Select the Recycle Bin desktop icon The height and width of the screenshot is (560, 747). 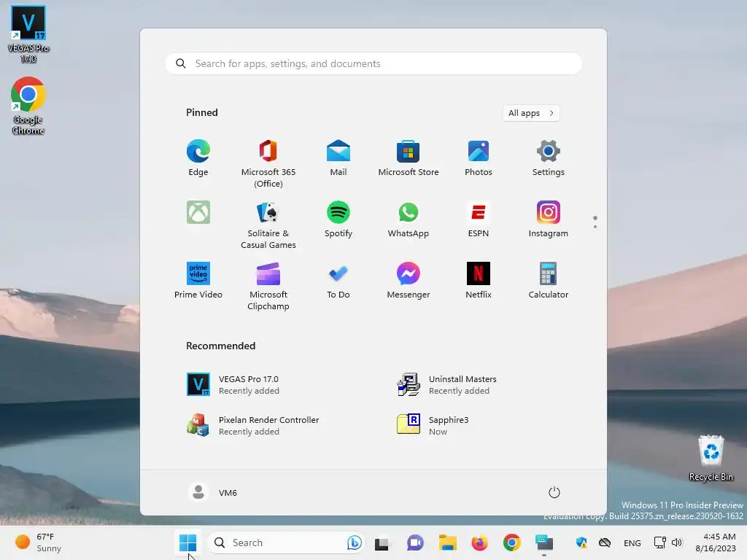click(711, 458)
